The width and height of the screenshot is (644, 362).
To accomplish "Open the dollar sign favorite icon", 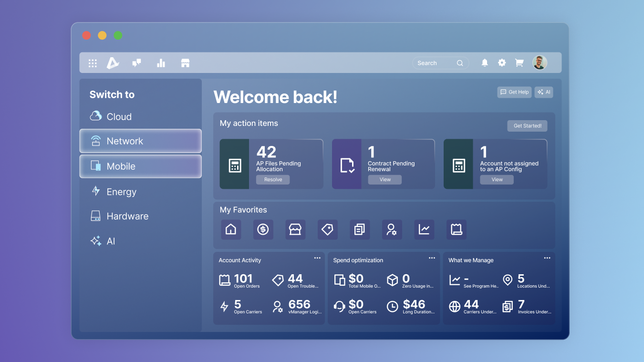I will 263,229.
